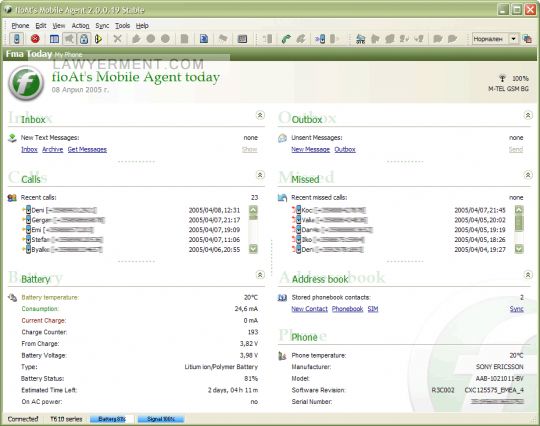
Task: Click the Unsent Messages envelope icon
Action: point(282,138)
